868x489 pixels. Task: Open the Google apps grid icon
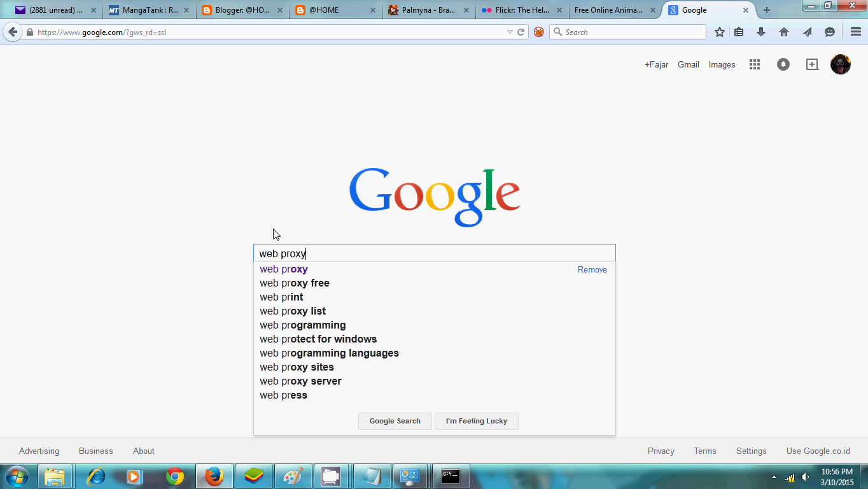(x=755, y=64)
